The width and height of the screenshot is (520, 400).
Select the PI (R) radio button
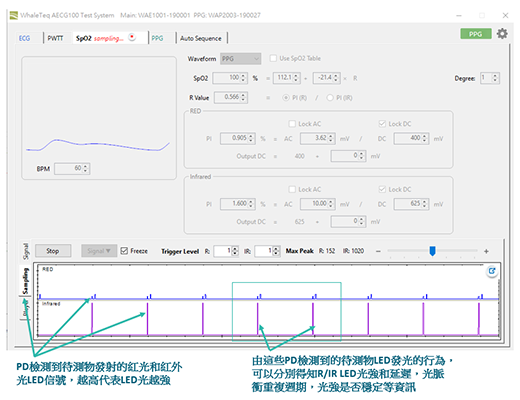[x=286, y=98]
